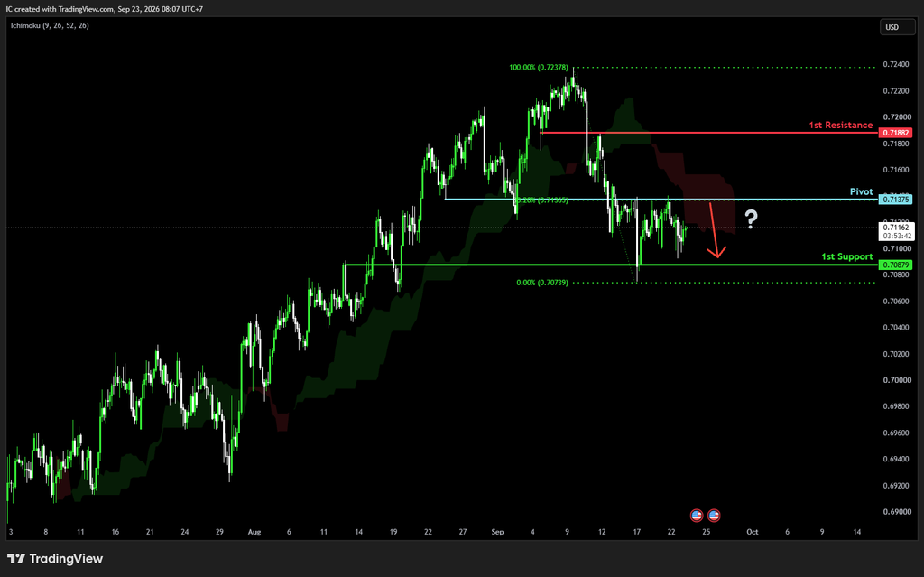Click the 0.00% (0.70739) Fibonacci label
Image resolution: width=924 pixels, height=577 pixels.
click(x=542, y=283)
